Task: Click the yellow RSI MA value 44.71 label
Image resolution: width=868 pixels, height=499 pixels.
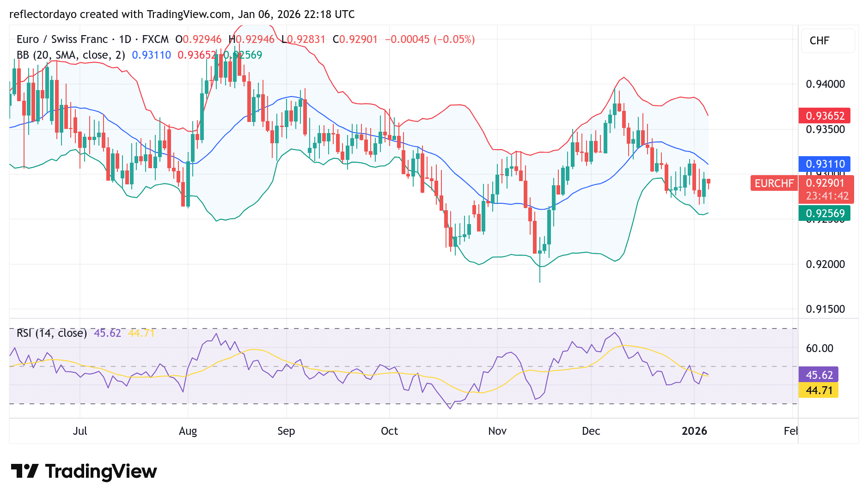Action: click(819, 390)
